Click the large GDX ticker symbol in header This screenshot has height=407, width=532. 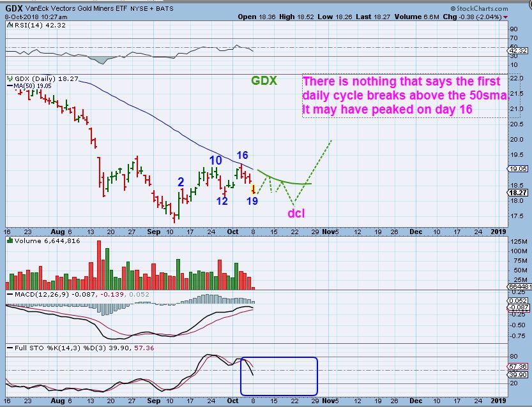pyautogui.click(x=14, y=8)
